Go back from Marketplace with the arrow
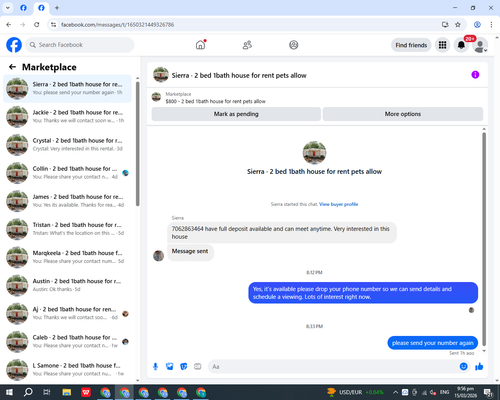The image size is (500, 400). tap(12, 67)
